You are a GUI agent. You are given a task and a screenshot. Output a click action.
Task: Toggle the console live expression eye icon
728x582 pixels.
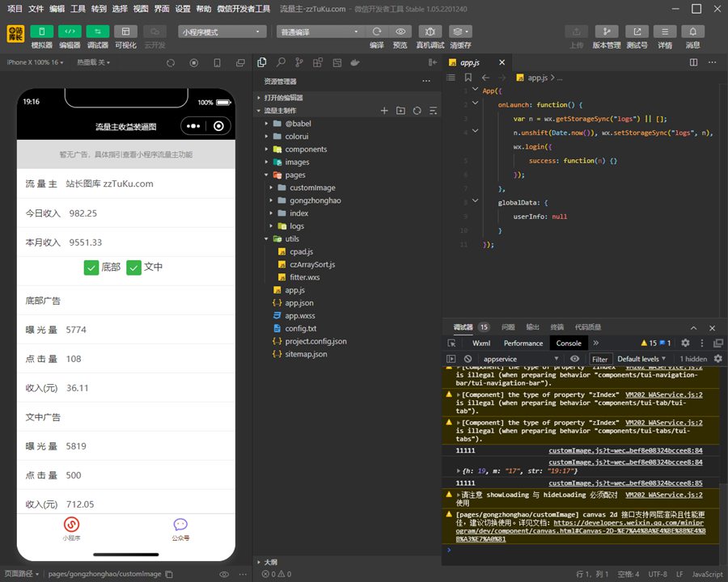pyautogui.click(x=574, y=359)
